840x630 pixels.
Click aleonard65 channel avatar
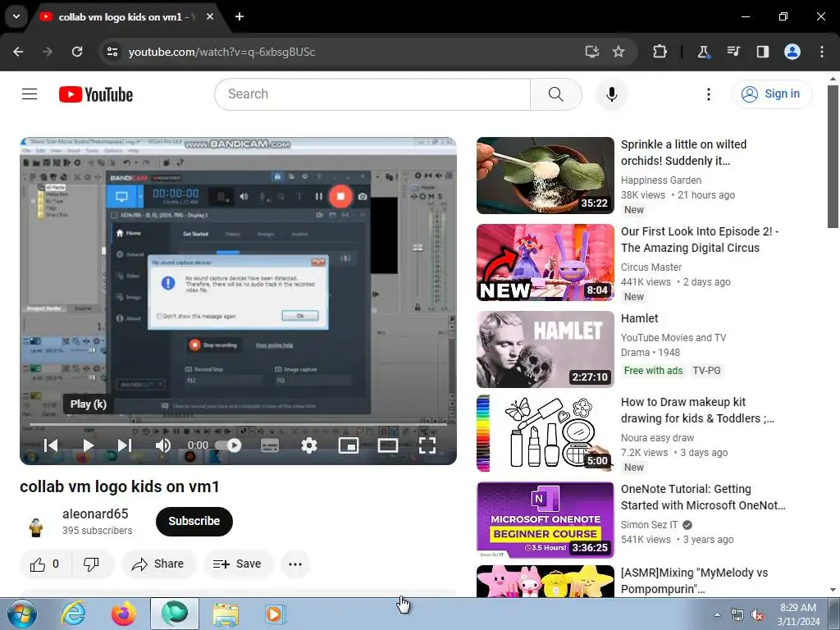click(36, 527)
